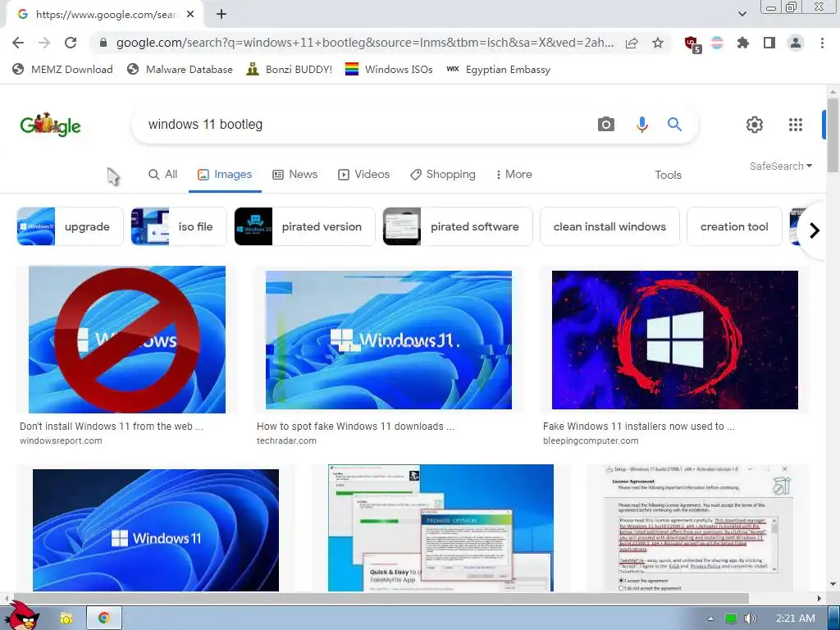The height and width of the screenshot is (630, 840).
Task: Submit search with magnifier icon
Action: point(674,125)
